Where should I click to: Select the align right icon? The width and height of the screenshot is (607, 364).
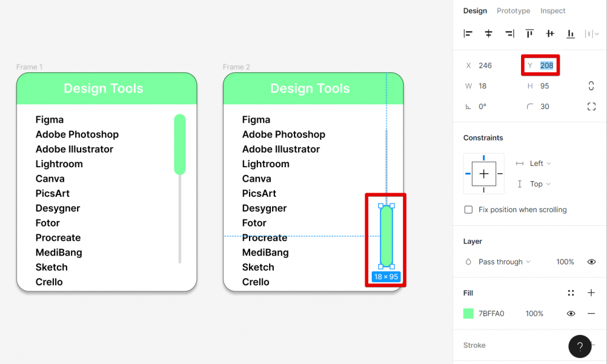509,34
